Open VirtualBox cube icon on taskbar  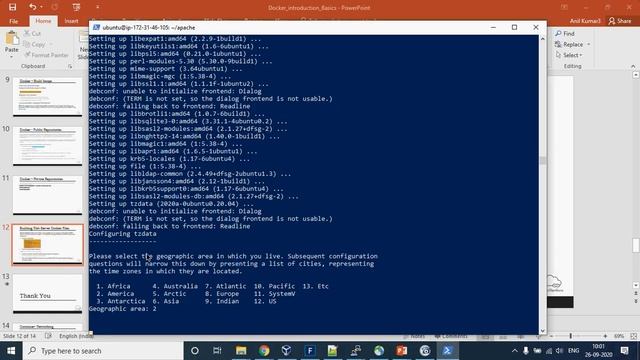coord(287,351)
